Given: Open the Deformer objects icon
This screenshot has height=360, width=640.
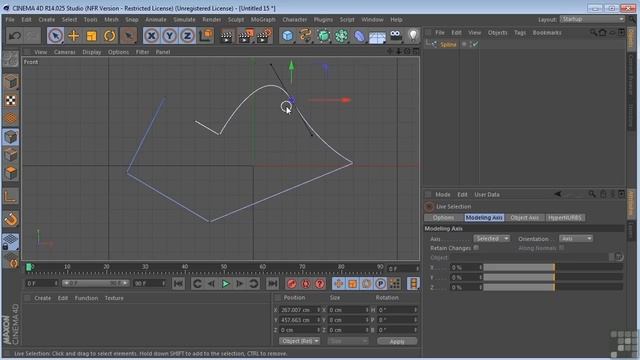Looking at the screenshot, I should click(359, 36).
